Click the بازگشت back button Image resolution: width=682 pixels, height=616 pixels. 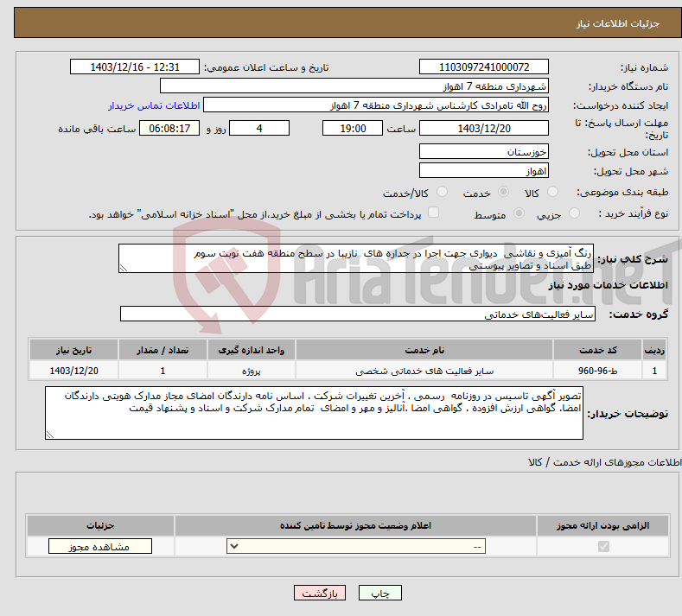pos(320,593)
